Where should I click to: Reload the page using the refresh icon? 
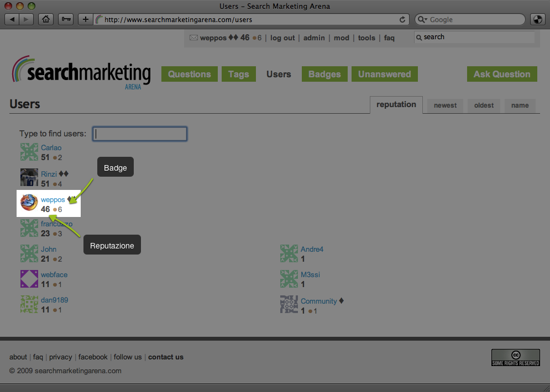pos(402,20)
